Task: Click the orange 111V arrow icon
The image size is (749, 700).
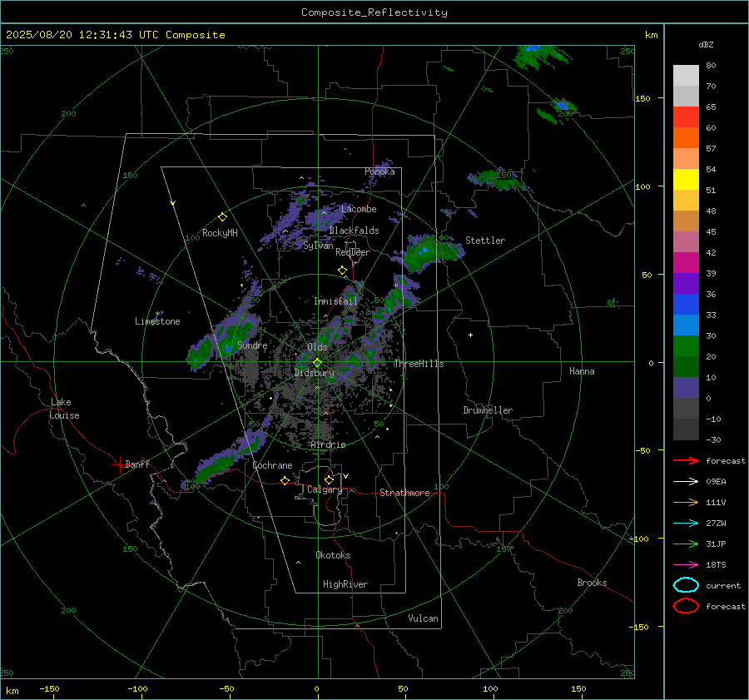Action: click(686, 502)
